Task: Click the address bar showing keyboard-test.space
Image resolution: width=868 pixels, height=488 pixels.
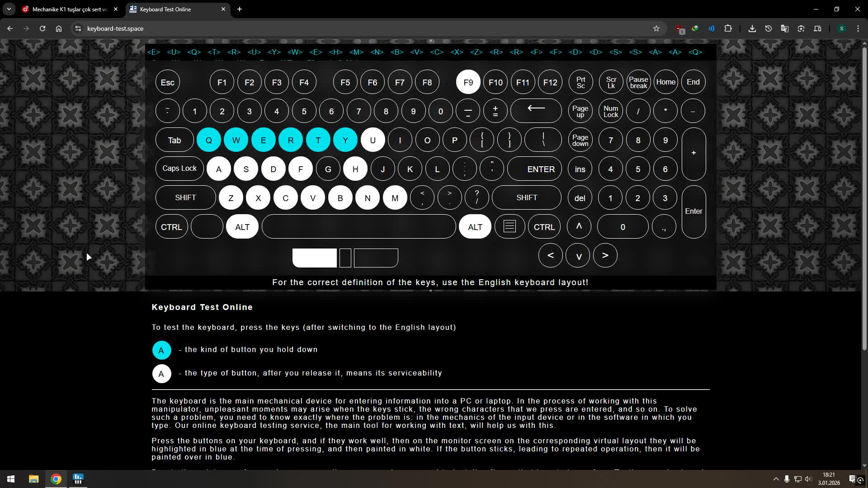Action: [x=316, y=28]
